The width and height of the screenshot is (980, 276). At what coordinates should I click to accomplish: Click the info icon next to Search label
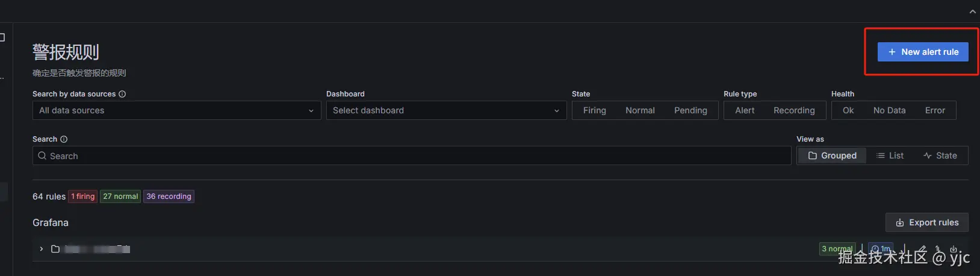(x=64, y=139)
